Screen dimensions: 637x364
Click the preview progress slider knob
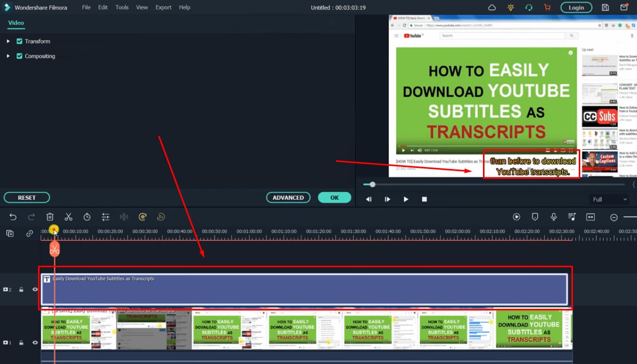click(372, 184)
